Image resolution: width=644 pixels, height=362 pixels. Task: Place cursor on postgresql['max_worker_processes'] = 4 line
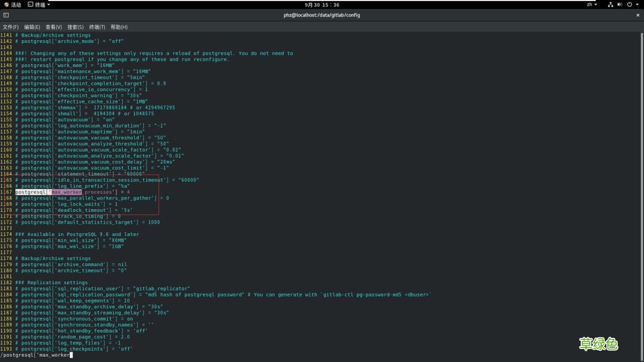[72, 192]
